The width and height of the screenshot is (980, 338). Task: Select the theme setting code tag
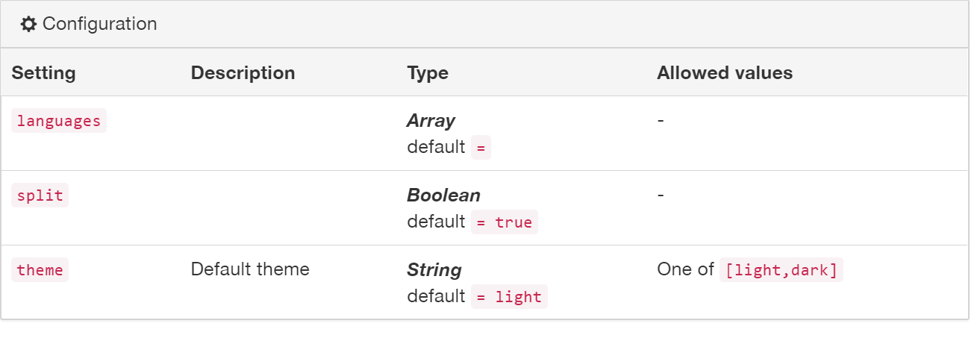(40, 270)
